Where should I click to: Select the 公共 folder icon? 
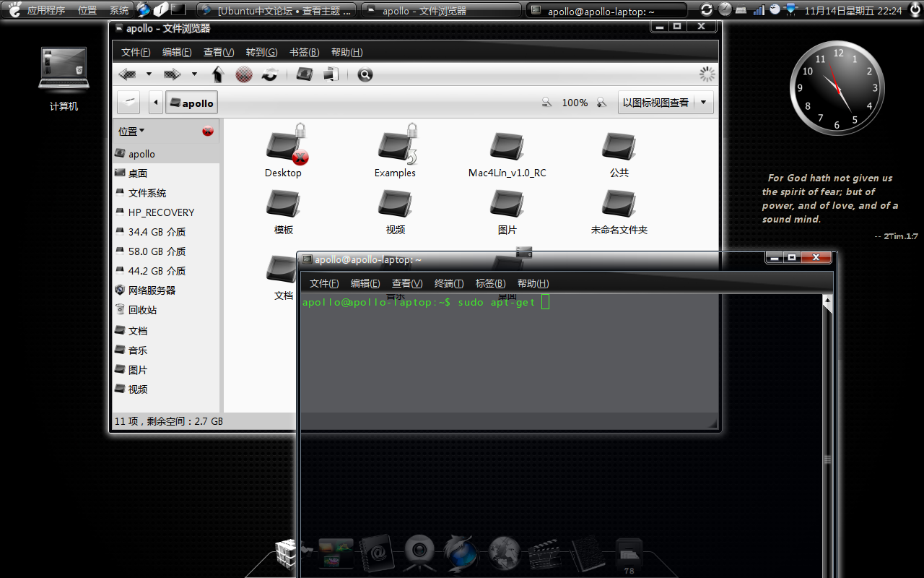pos(619,155)
